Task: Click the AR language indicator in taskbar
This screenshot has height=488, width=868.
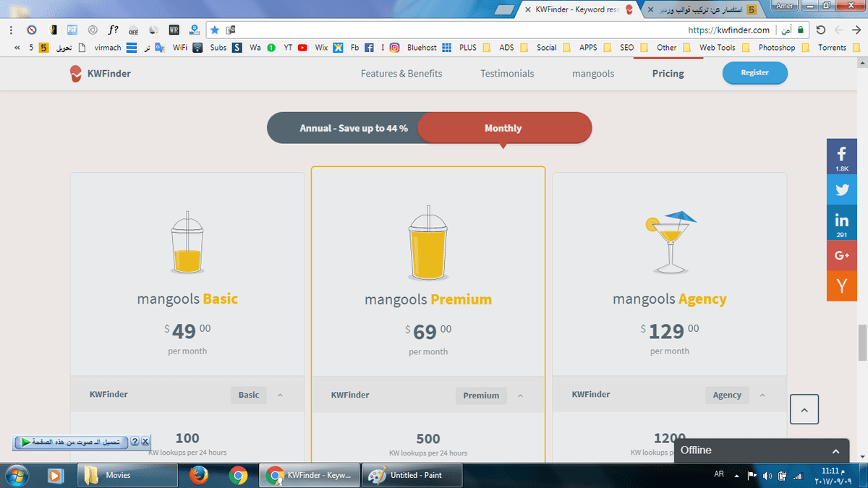Action: 719,476
